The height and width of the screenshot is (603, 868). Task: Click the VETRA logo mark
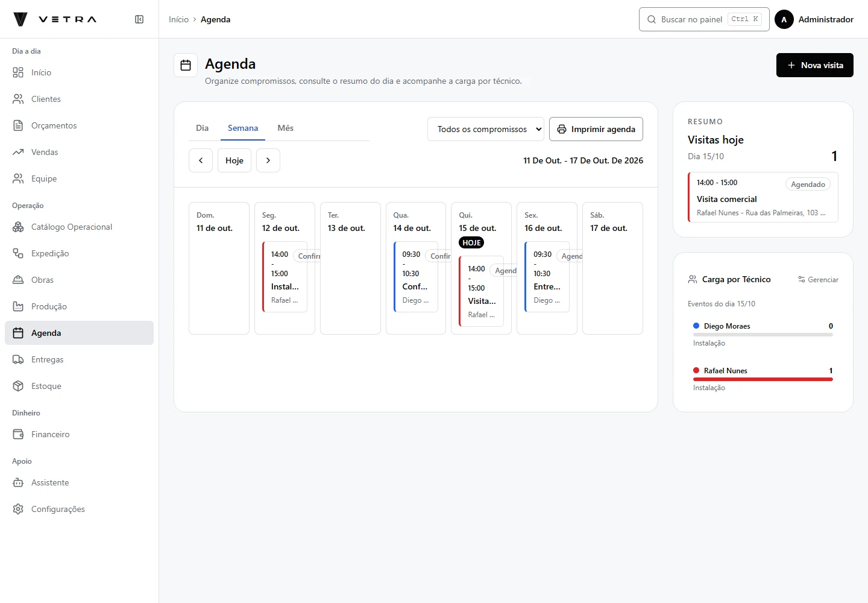20,19
